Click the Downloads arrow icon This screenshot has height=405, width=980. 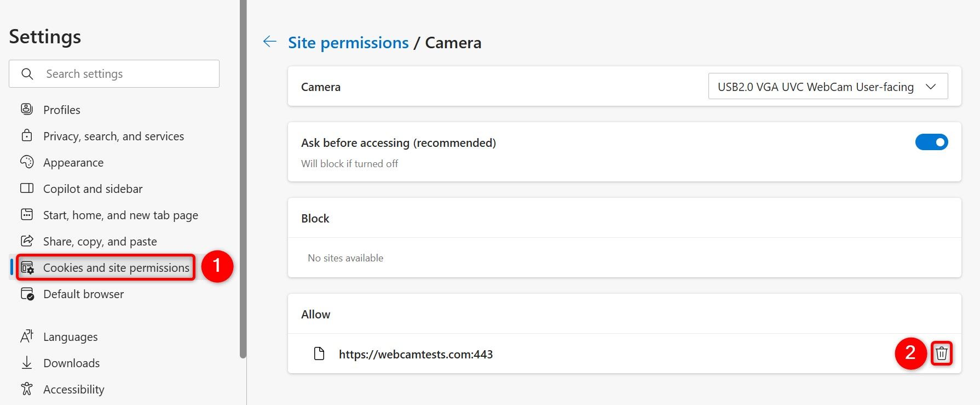click(x=27, y=363)
